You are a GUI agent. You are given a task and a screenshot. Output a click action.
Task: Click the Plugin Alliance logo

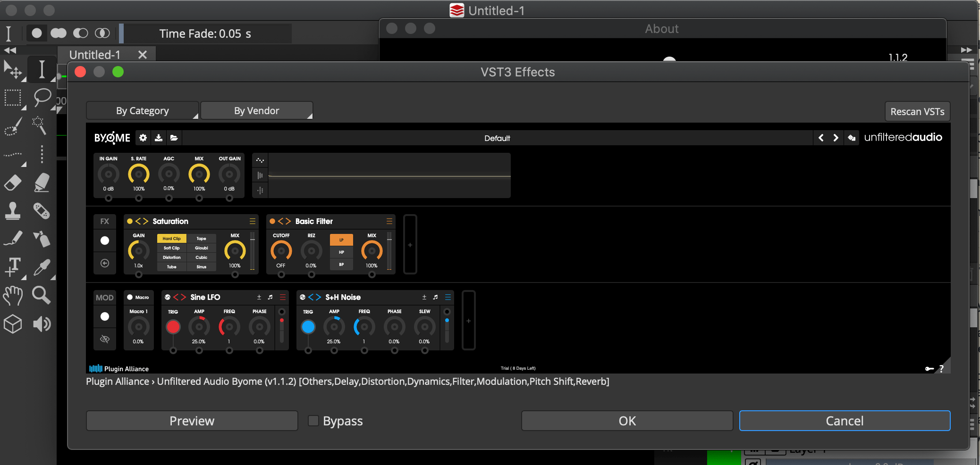119,369
